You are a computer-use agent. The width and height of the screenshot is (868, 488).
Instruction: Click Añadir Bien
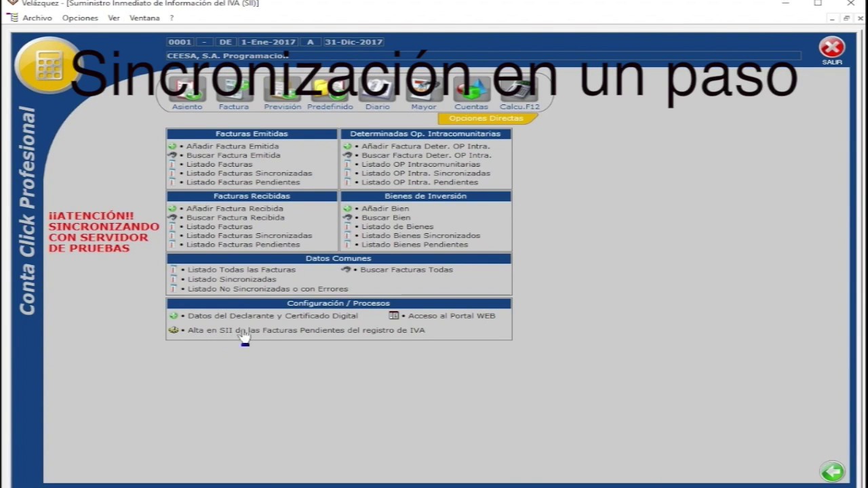385,209
